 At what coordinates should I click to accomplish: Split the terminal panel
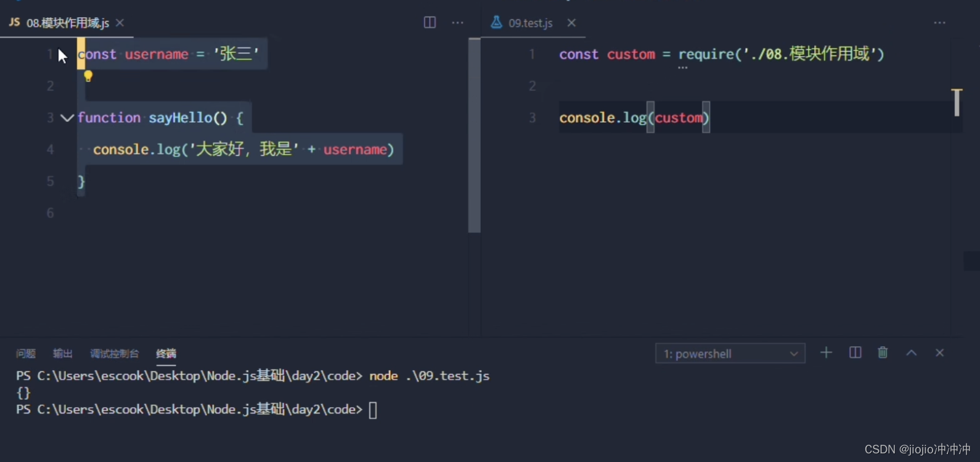pos(855,352)
